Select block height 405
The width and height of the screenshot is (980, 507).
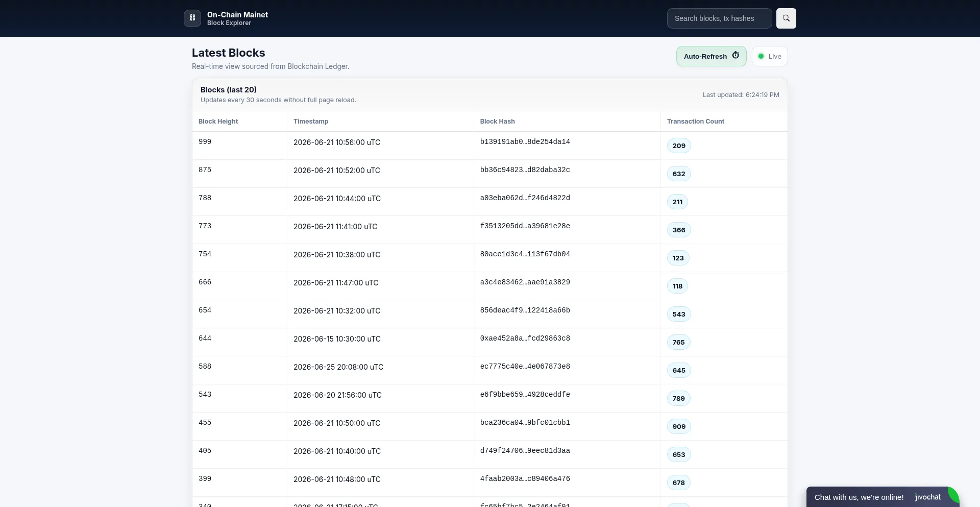(205, 451)
